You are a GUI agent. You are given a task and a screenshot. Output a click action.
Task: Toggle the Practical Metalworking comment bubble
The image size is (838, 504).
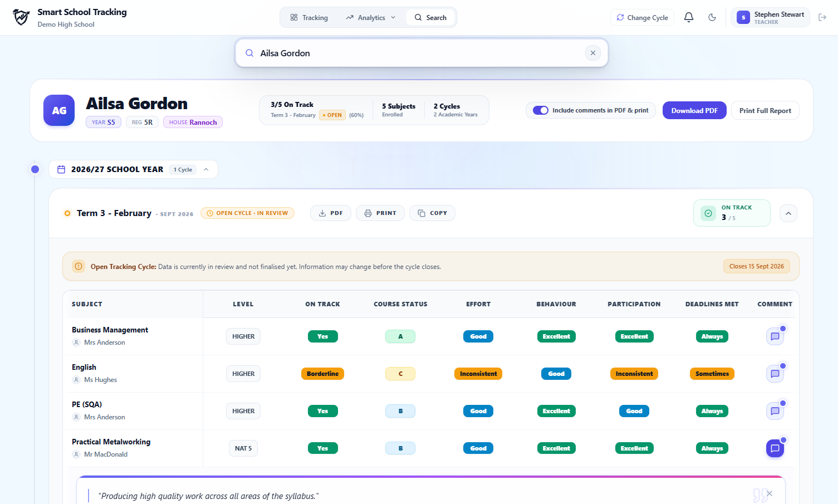(775, 448)
